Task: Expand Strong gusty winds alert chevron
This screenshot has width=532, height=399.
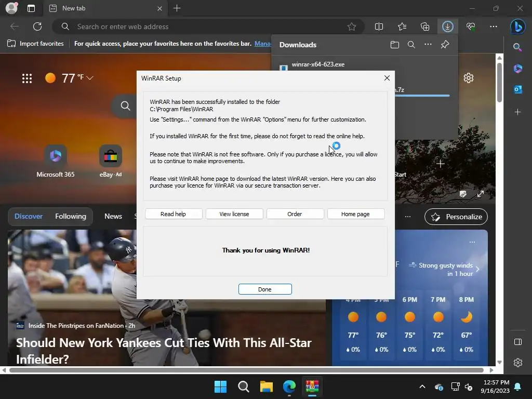Action: [478, 269]
